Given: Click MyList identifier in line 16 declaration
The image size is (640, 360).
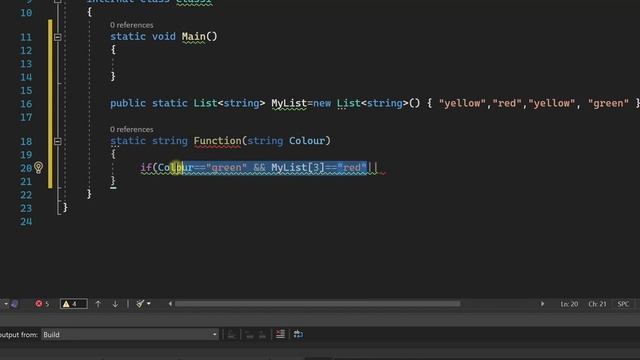Looking at the screenshot, I should [289, 103].
